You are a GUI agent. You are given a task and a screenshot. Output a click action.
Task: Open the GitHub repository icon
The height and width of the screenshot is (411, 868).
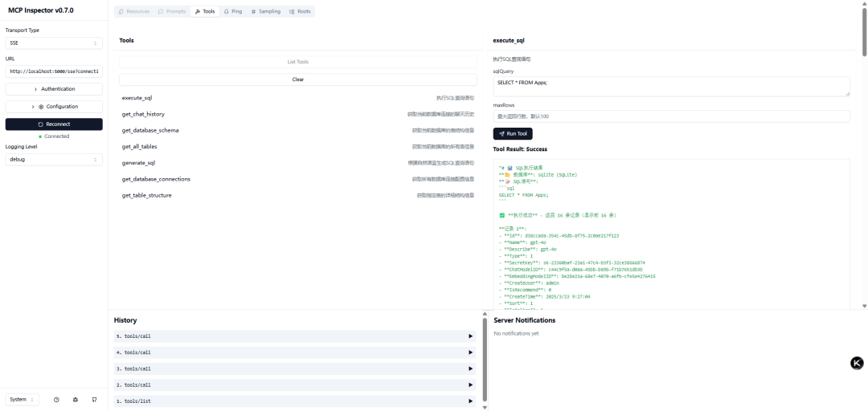[x=94, y=400]
